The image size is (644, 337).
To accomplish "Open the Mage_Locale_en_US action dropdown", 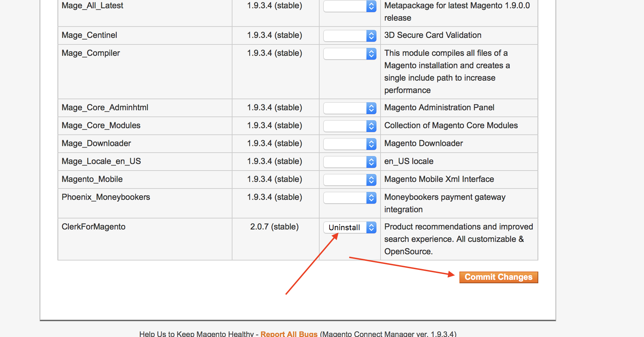I will pyautogui.click(x=350, y=162).
